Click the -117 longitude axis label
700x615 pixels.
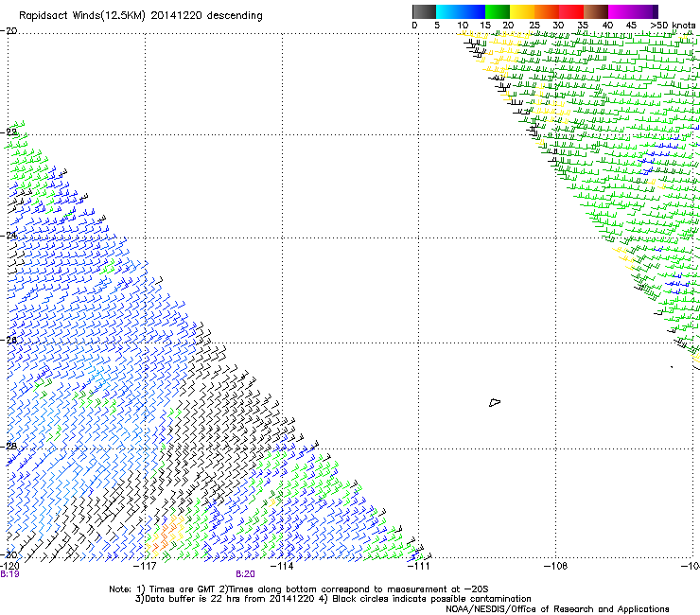coord(145,566)
